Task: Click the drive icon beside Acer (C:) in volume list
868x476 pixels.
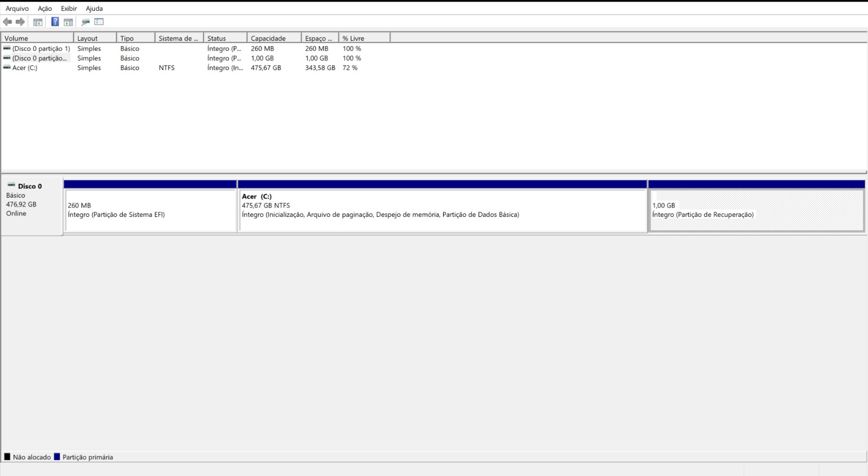Action: pos(7,68)
